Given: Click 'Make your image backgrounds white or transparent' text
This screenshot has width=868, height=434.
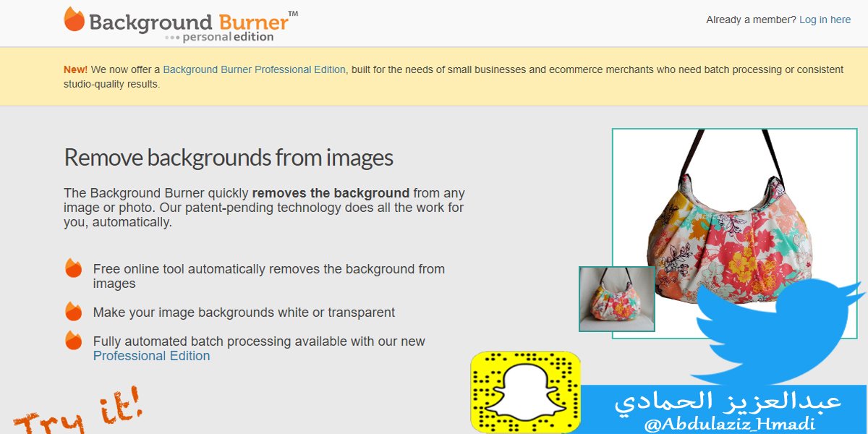Looking at the screenshot, I should tap(244, 312).
